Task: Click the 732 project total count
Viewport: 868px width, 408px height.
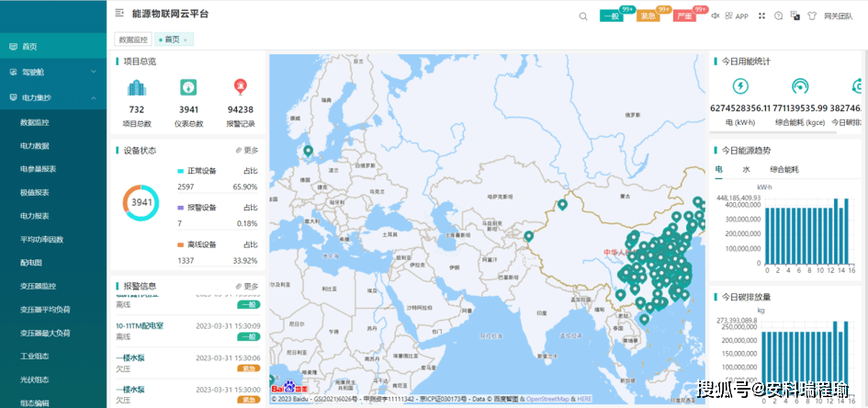Action: point(137,109)
